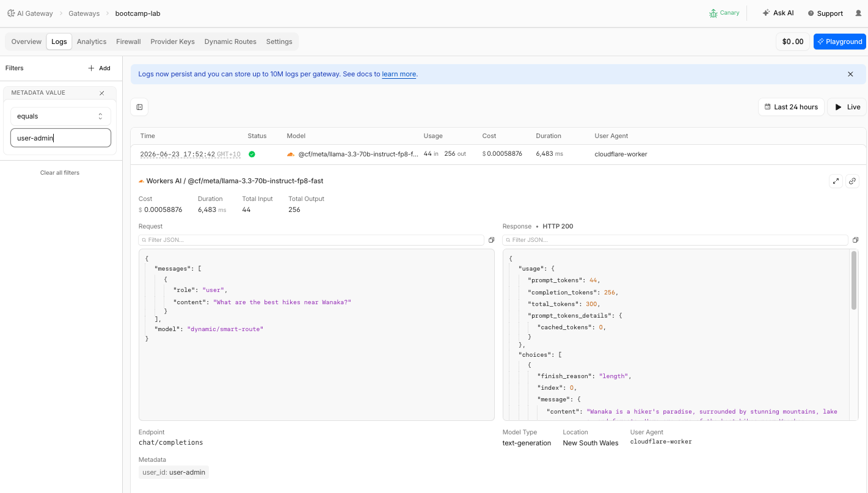Copy the Request JSON

[x=491, y=240]
